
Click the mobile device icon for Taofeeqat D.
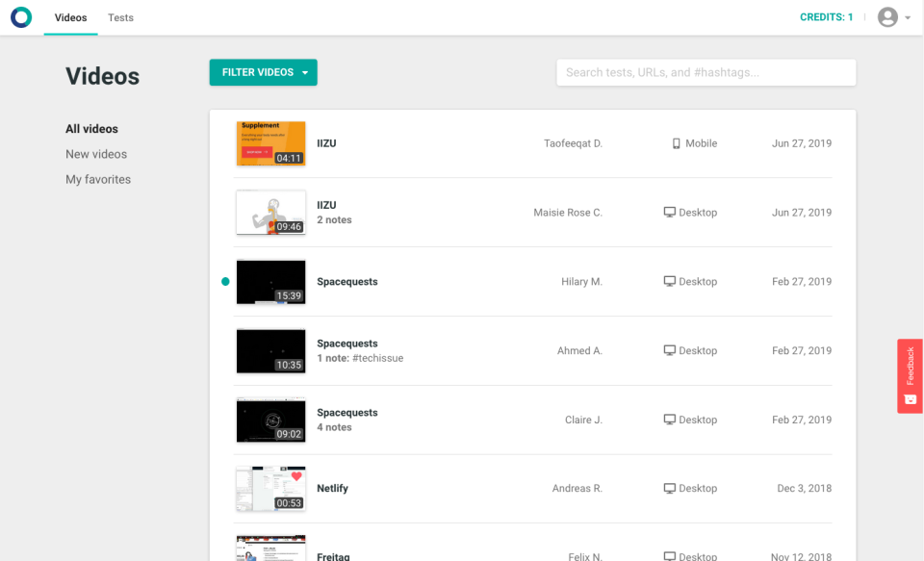tap(677, 143)
